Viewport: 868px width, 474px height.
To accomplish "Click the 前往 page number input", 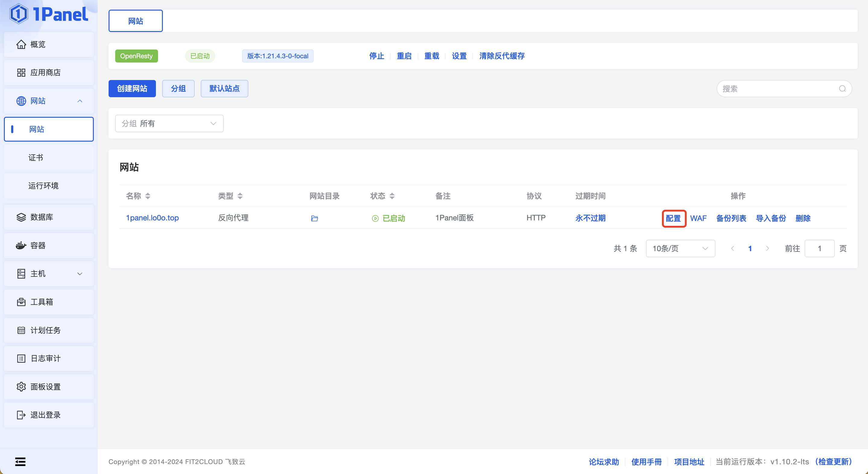I will (819, 248).
